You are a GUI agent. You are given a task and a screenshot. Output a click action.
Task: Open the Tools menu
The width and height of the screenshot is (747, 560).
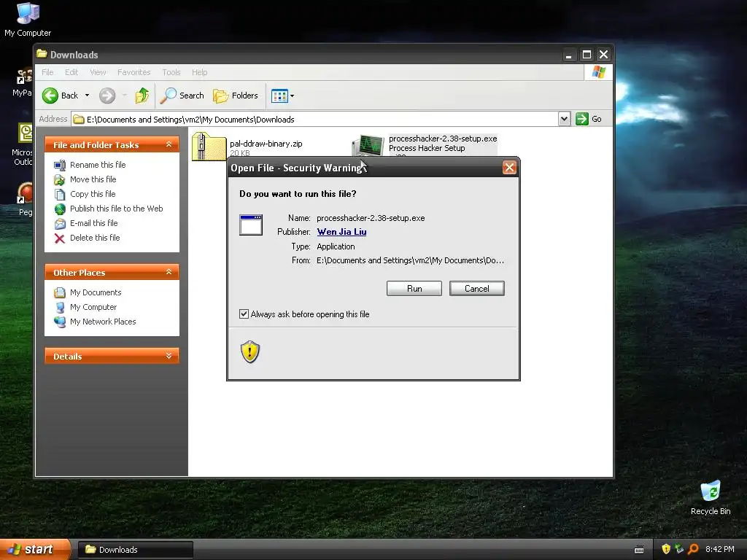[x=171, y=72]
